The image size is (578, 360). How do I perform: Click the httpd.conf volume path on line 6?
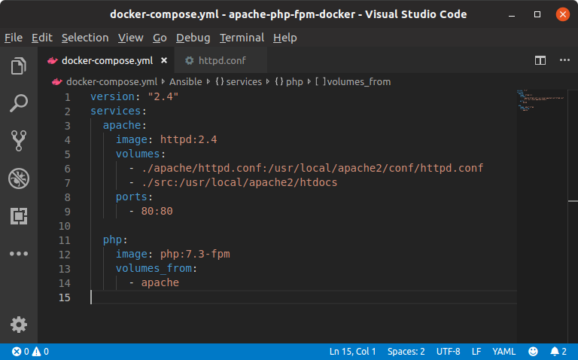(312, 168)
